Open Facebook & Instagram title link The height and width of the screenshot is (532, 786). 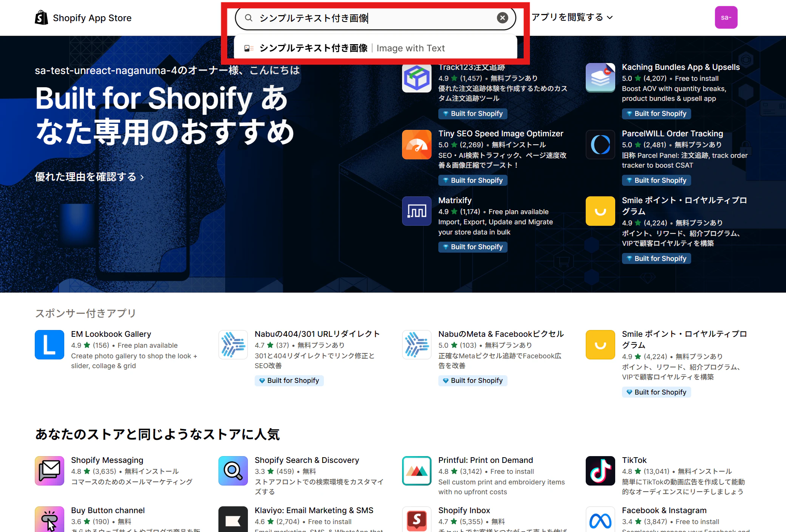coord(664,510)
